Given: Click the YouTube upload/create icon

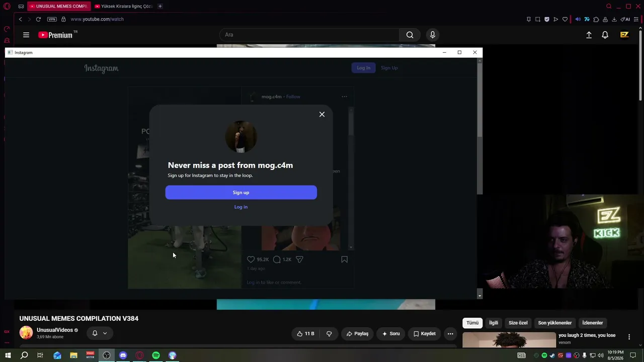Looking at the screenshot, I should (x=589, y=35).
